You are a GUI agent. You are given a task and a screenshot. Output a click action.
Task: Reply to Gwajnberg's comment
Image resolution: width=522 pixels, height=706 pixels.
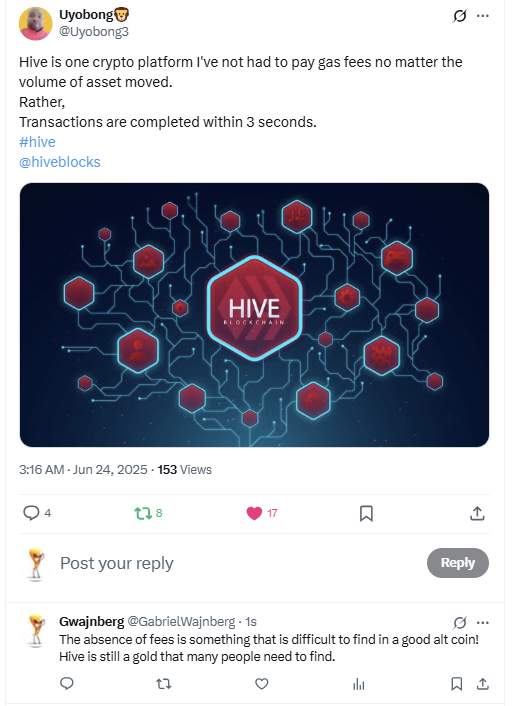tap(67, 684)
